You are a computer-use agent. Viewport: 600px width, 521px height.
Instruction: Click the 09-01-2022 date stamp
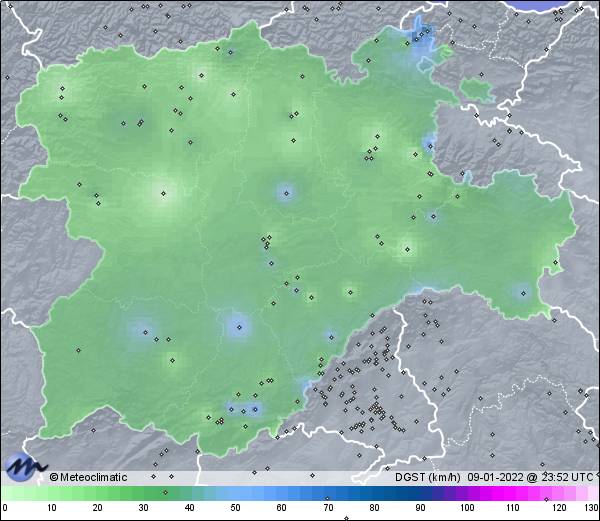(495, 477)
